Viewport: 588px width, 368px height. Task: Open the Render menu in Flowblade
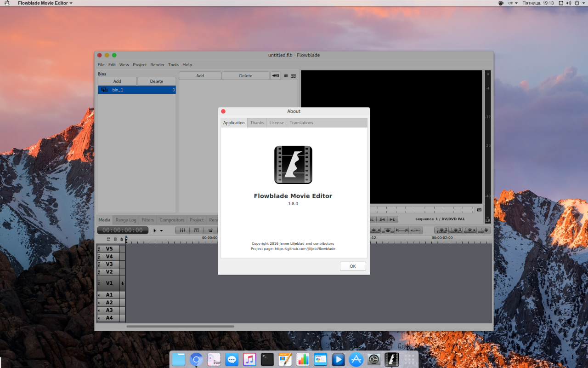157,65
